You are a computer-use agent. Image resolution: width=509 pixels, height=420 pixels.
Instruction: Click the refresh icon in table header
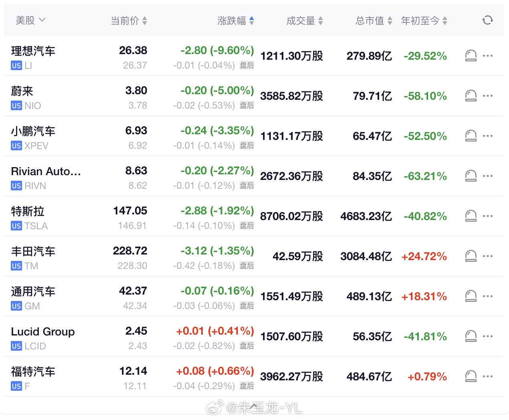click(487, 20)
